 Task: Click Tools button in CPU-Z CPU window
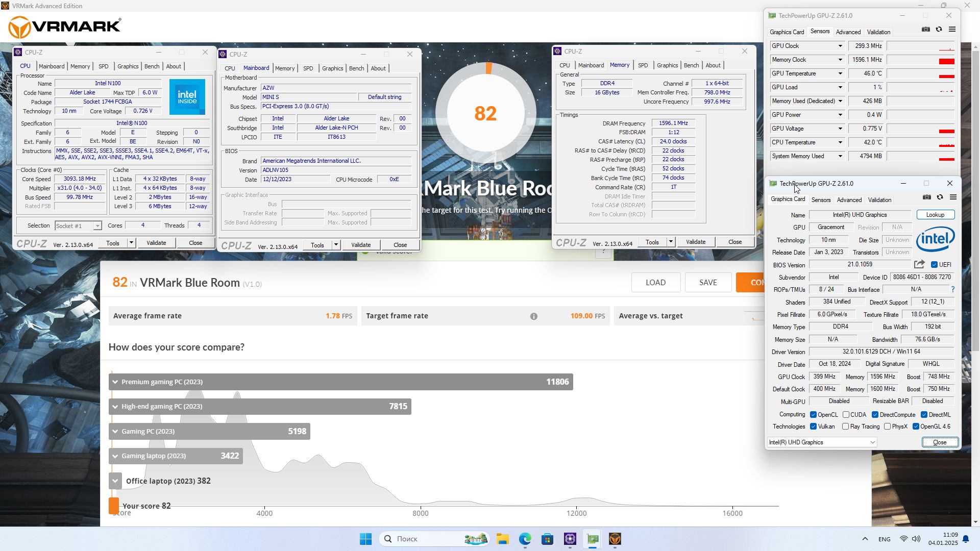[112, 243]
